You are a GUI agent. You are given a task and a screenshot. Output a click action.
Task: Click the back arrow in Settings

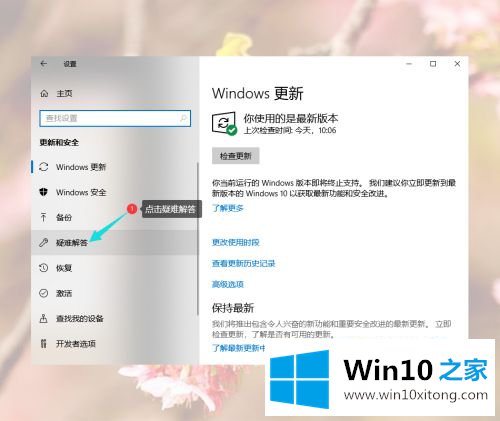[x=44, y=63]
